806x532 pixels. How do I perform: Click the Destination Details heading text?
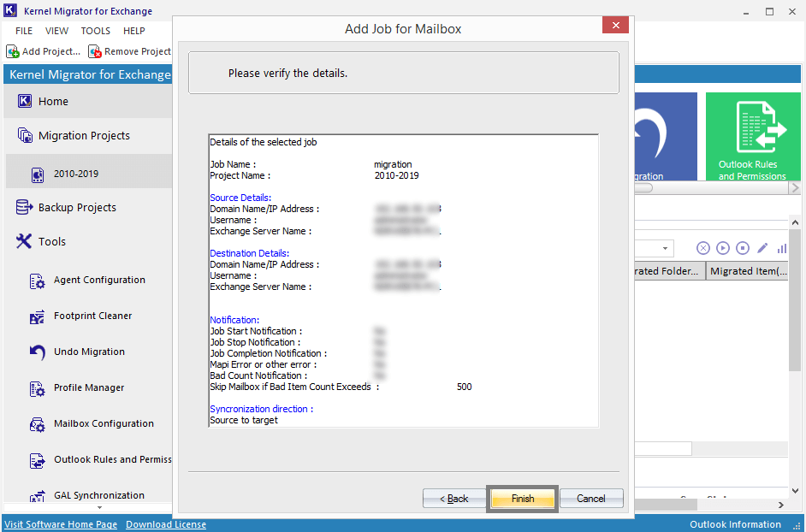click(249, 253)
